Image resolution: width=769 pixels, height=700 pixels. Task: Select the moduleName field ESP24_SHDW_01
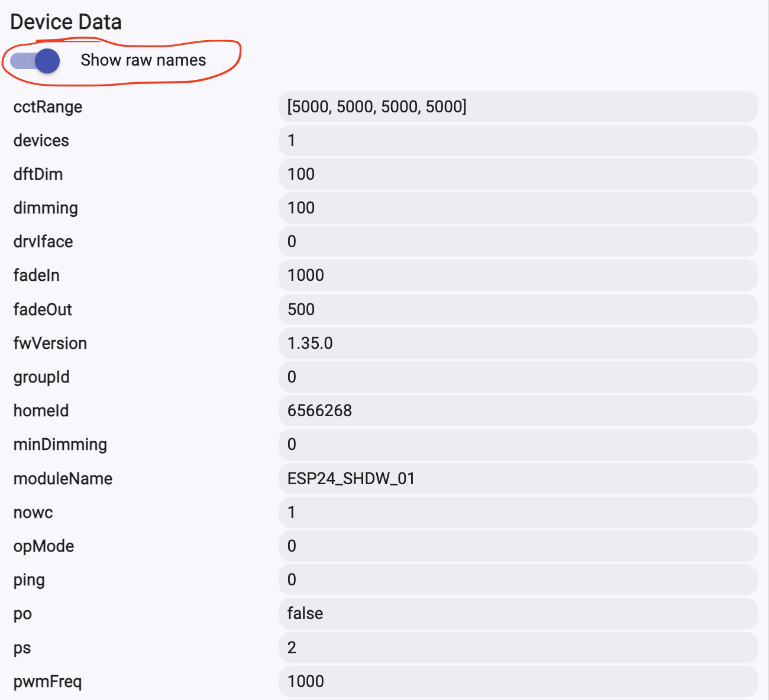point(518,479)
